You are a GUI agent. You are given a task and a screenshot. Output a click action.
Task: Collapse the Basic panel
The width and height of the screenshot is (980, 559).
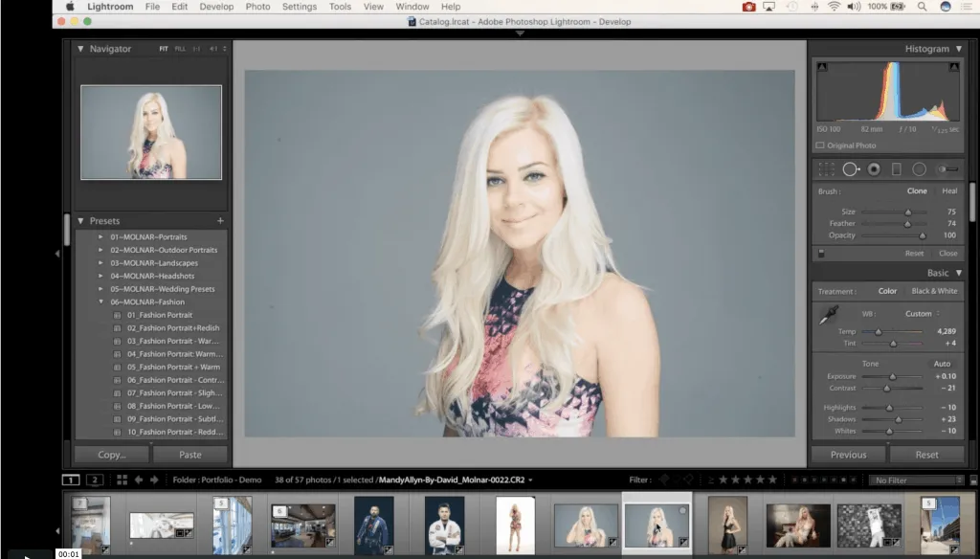click(959, 273)
